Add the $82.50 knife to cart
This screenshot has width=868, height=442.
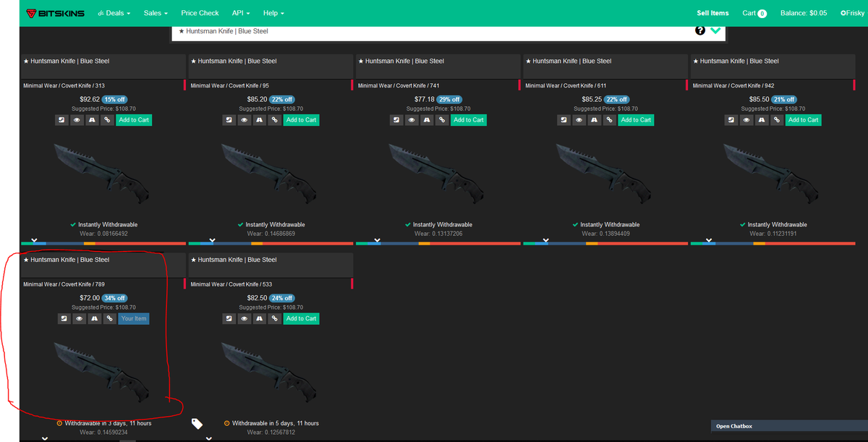point(301,318)
